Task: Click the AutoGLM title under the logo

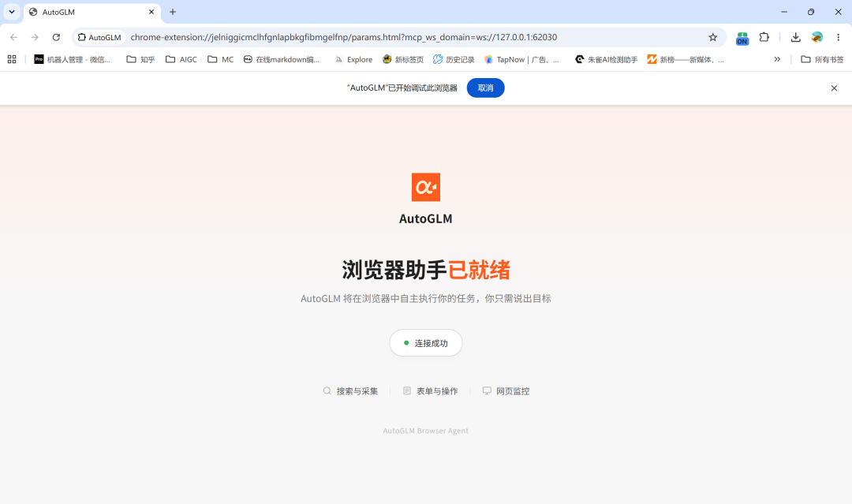Action: point(426,218)
